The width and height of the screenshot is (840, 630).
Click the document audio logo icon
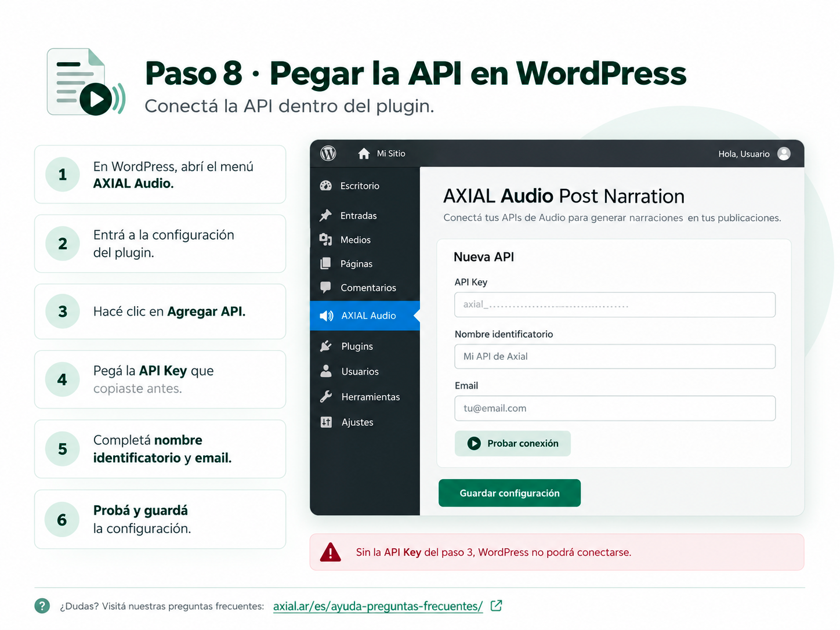[86, 82]
